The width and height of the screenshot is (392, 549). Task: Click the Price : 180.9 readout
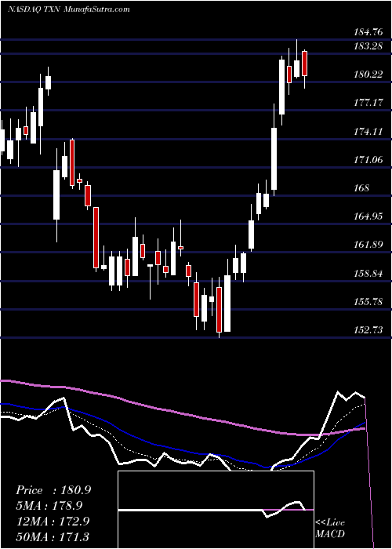tap(53, 490)
